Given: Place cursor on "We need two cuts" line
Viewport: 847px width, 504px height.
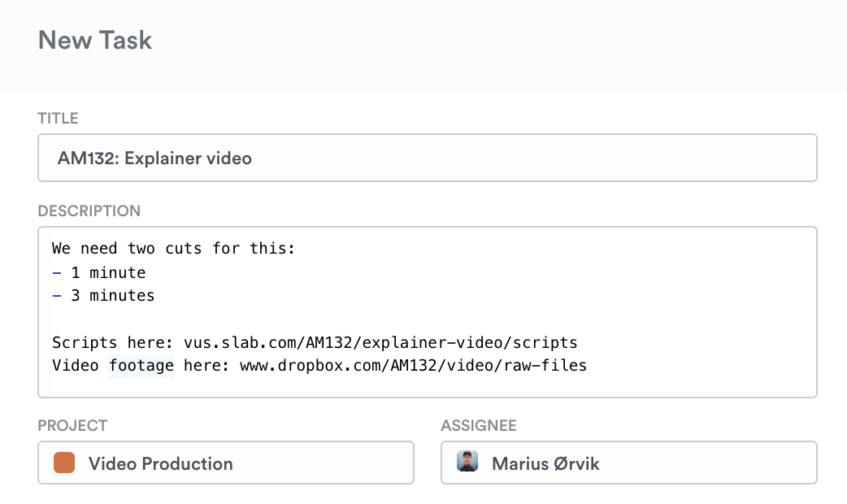Looking at the screenshot, I should coord(173,248).
